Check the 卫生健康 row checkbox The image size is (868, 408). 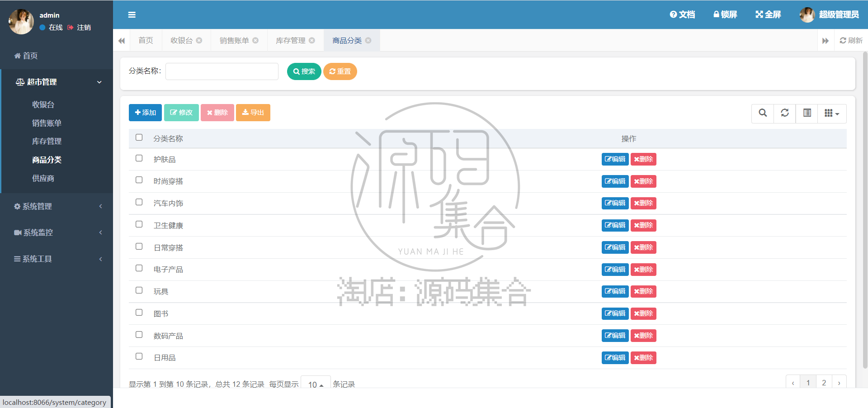pyautogui.click(x=139, y=224)
